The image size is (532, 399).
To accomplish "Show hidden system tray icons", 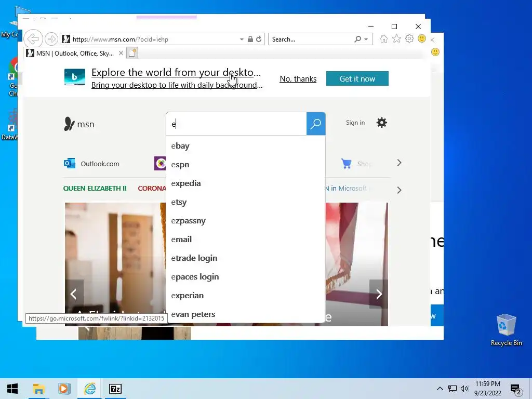I will [x=440, y=389].
